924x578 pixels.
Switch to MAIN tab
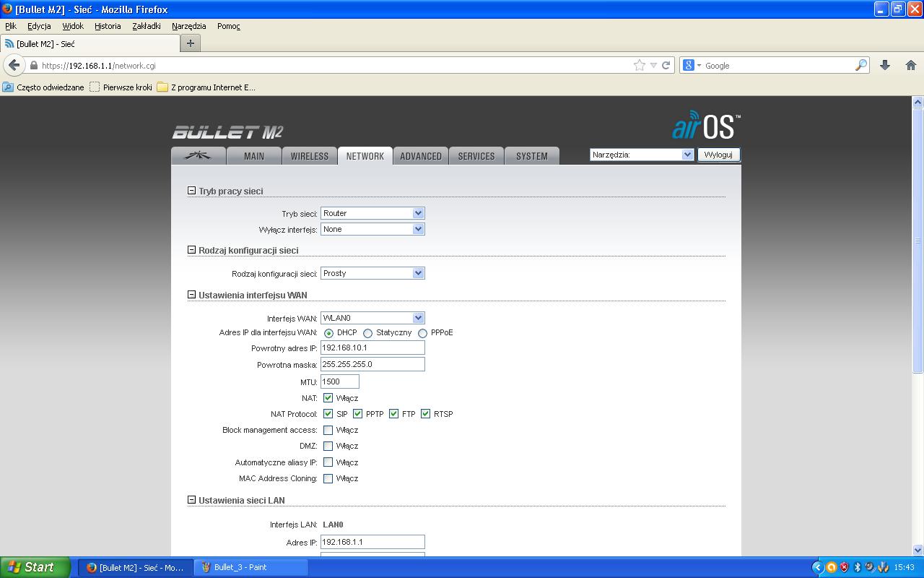254,155
